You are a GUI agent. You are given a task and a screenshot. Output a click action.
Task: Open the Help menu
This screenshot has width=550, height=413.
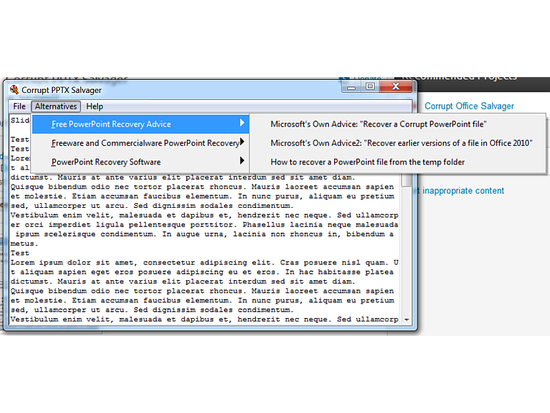[95, 106]
